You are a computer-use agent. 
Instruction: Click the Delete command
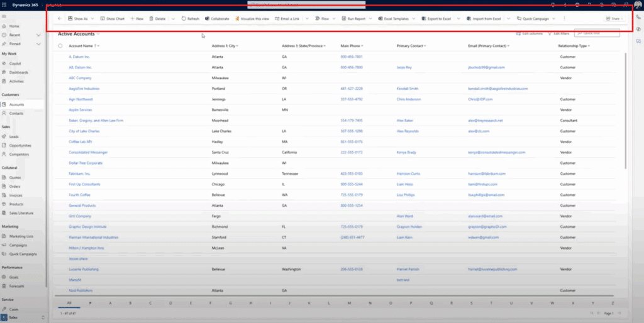coord(157,18)
